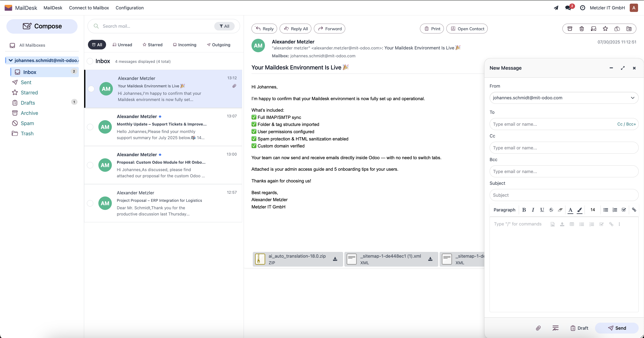Save message with Draft button

[x=579, y=328]
